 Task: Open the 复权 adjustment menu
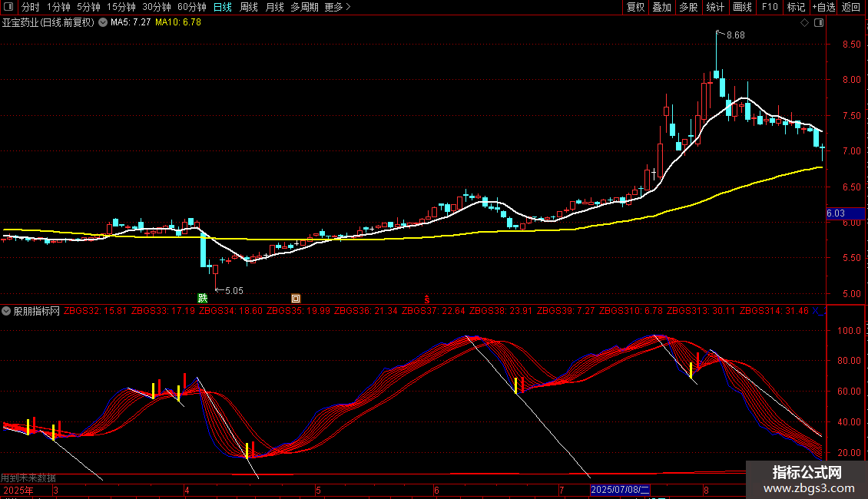click(x=635, y=7)
